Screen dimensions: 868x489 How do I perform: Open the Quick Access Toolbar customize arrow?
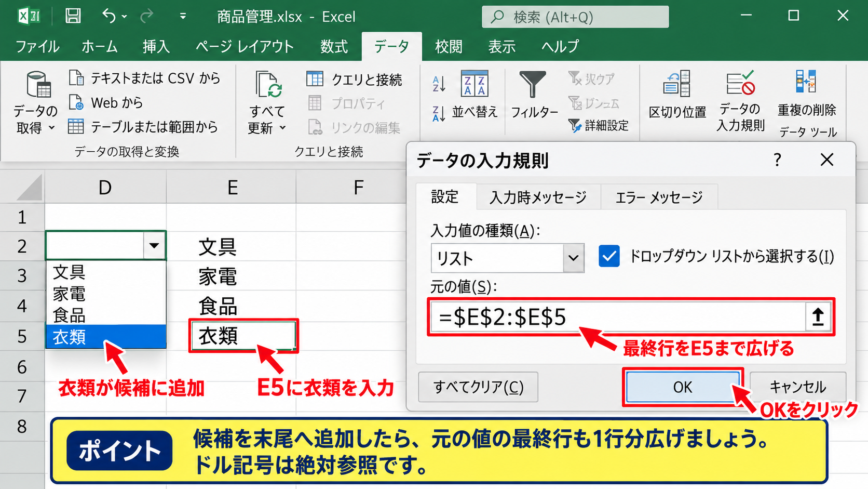coord(183,17)
